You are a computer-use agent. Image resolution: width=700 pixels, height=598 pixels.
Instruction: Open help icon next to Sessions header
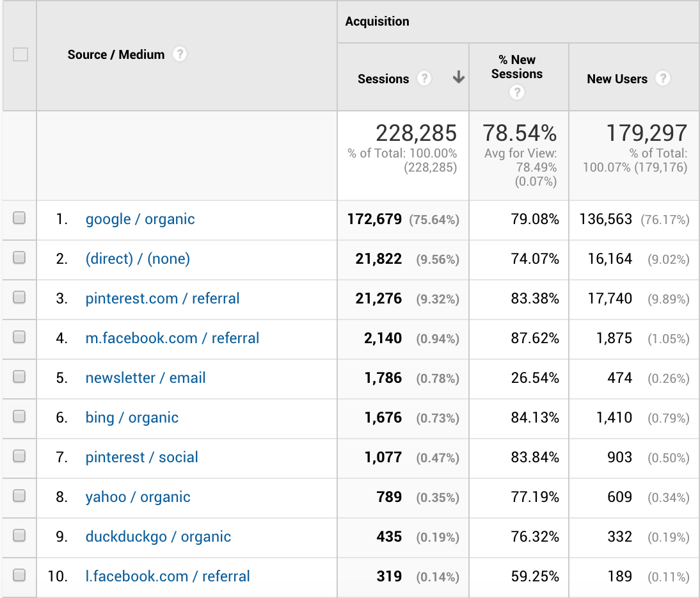(x=424, y=79)
